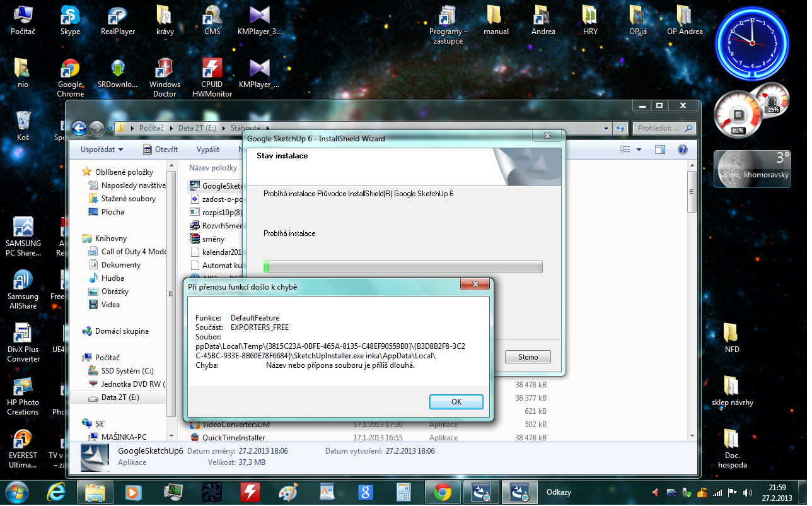Screen dimensions: 812x506
Task: Open the Počítač desktop icon
Action: (23, 20)
